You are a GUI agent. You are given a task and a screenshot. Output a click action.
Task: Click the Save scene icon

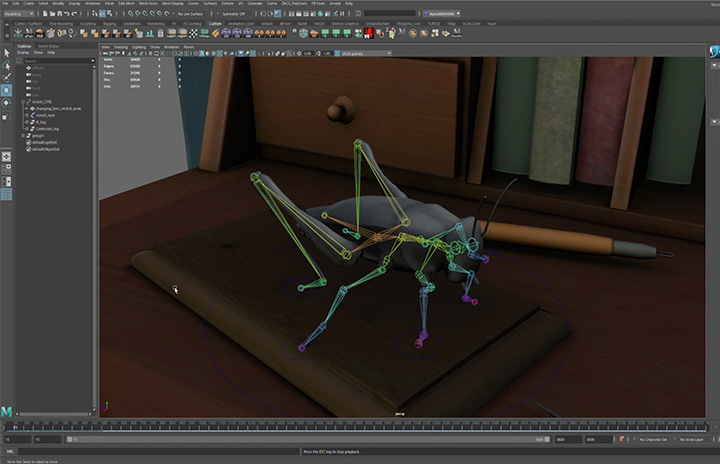(60, 14)
